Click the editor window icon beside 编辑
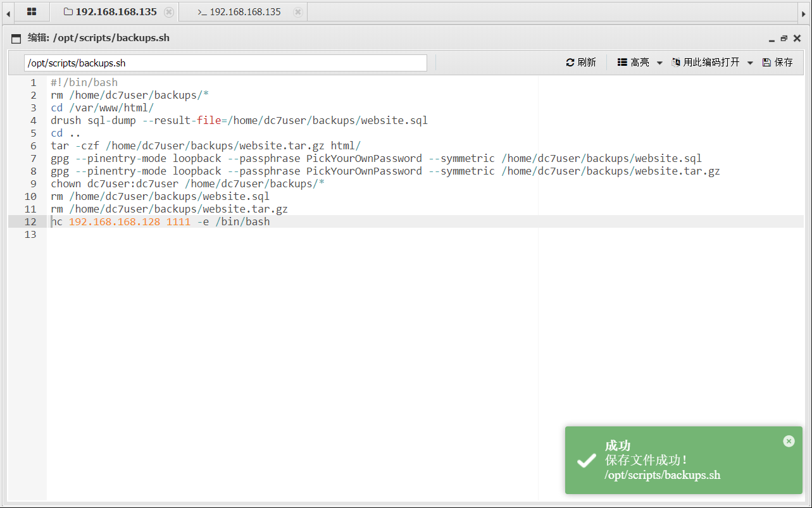The height and width of the screenshot is (508, 812). 16,39
